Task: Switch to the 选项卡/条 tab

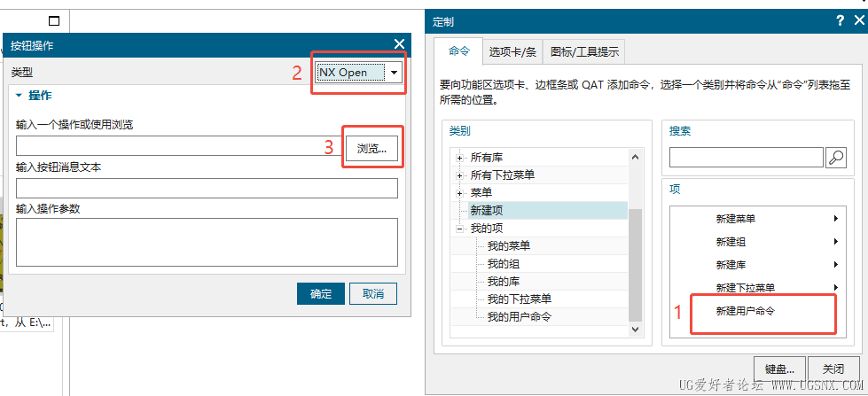Action: pos(512,52)
